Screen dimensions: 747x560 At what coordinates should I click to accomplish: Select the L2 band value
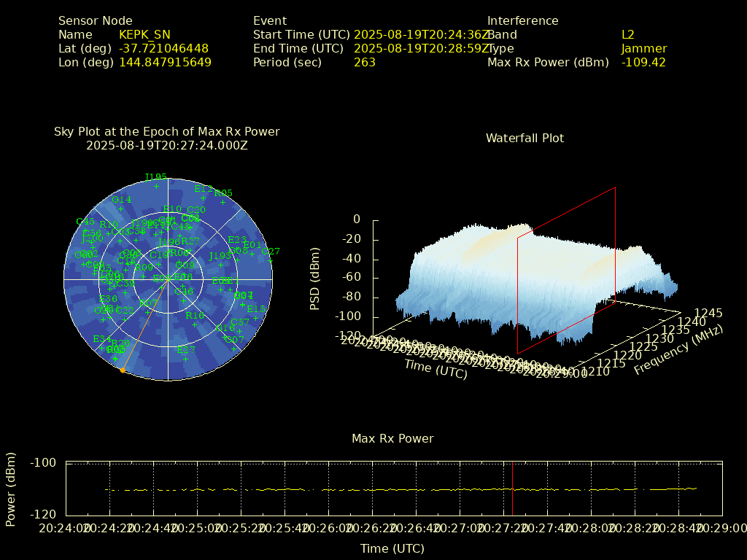(627, 34)
